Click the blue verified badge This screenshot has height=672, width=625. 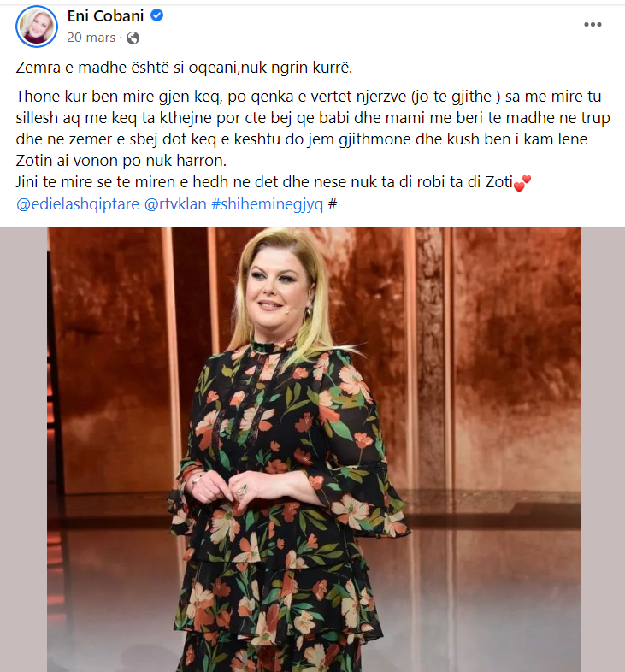coord(157,16)
